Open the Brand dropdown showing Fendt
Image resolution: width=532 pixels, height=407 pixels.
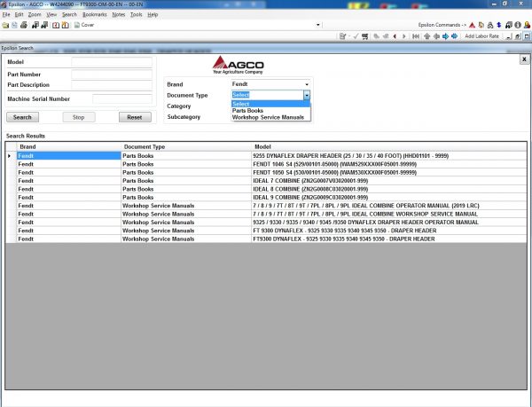tap(270, 84)
